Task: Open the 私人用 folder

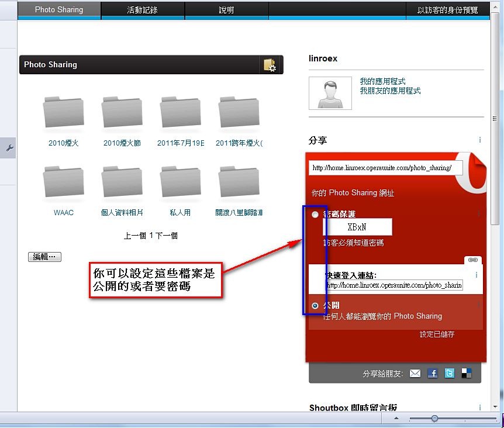Action: point(180,182)
